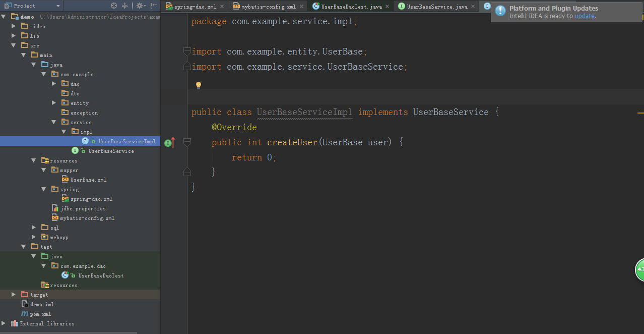Click the Scroll from Source crosshair icon

click(113, 6)
